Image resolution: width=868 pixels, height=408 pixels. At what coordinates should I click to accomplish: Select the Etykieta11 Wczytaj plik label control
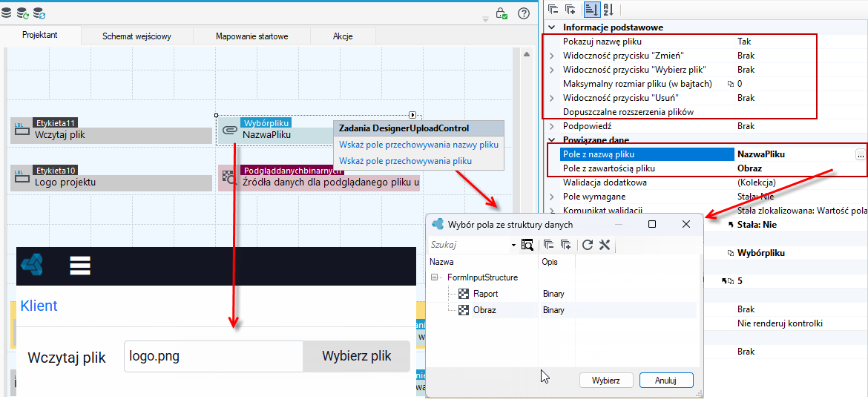point(111,129)
